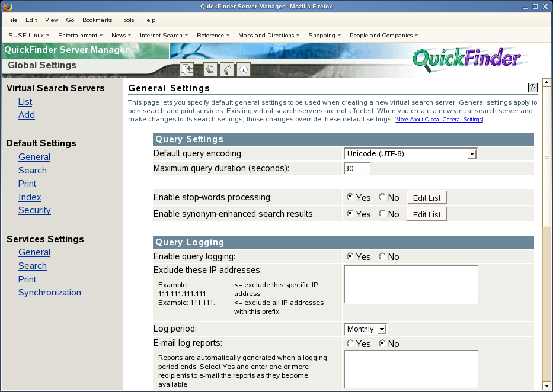Screen dimensions: 553x392
Task: Open the Synchronization services link
Action: point(50,293)
